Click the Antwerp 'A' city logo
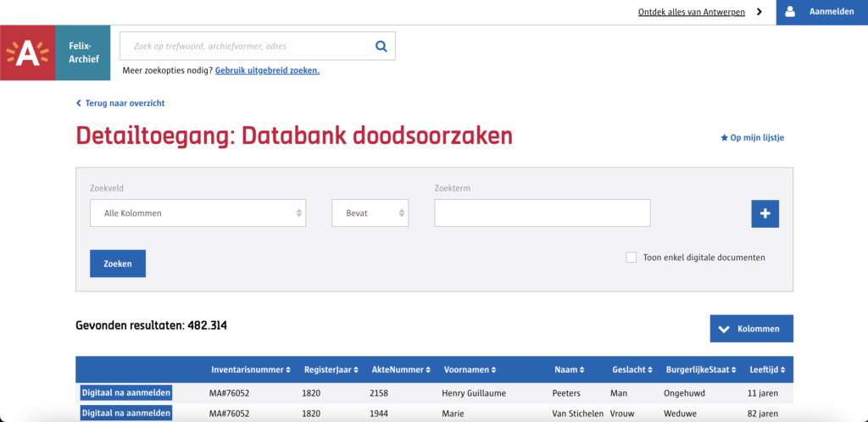Viewport: 868px width, 422px height. point(28,53)
